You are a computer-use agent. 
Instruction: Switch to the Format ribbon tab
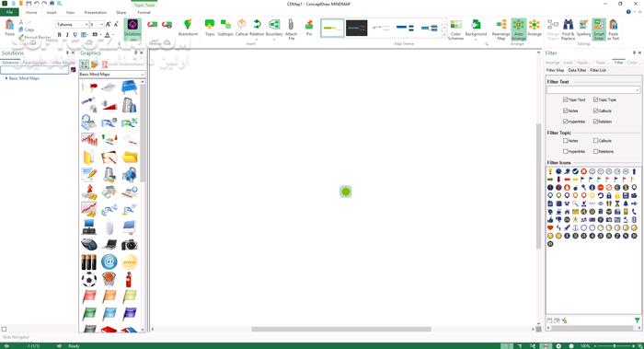pos(144,12)
